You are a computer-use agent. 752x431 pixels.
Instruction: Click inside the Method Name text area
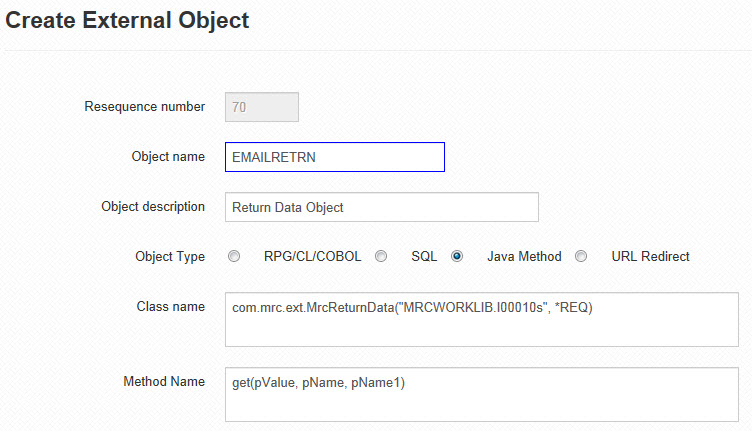[x=482, y=395]
